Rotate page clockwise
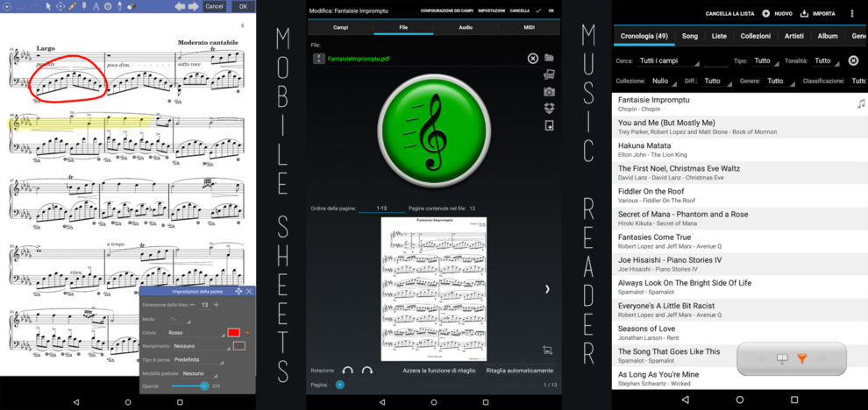The image size is (868, 410). click(366, 371)
